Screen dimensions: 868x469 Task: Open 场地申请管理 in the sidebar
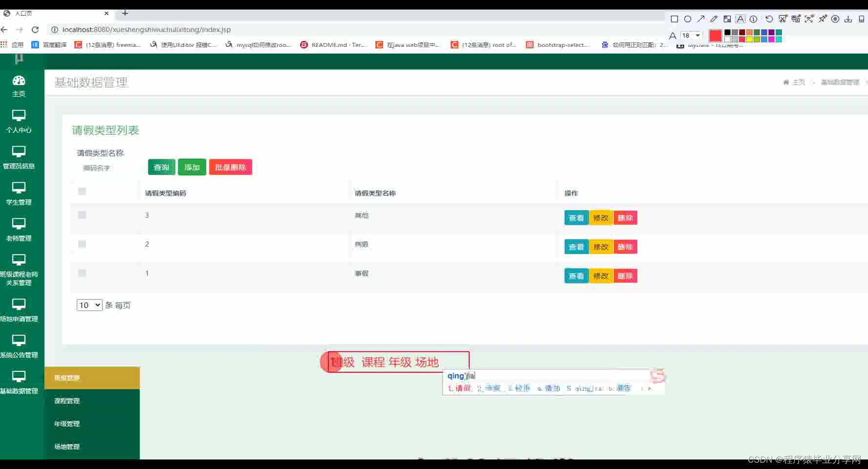tap(19, 311)
